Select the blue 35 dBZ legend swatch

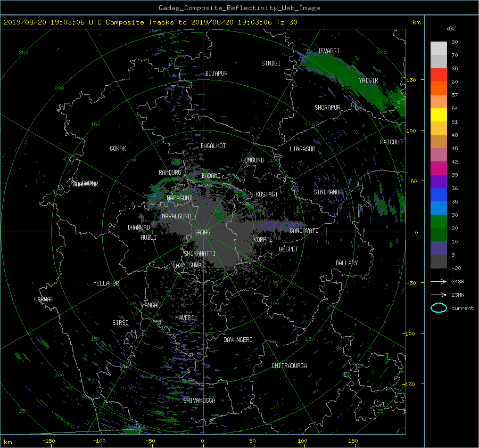439,194
